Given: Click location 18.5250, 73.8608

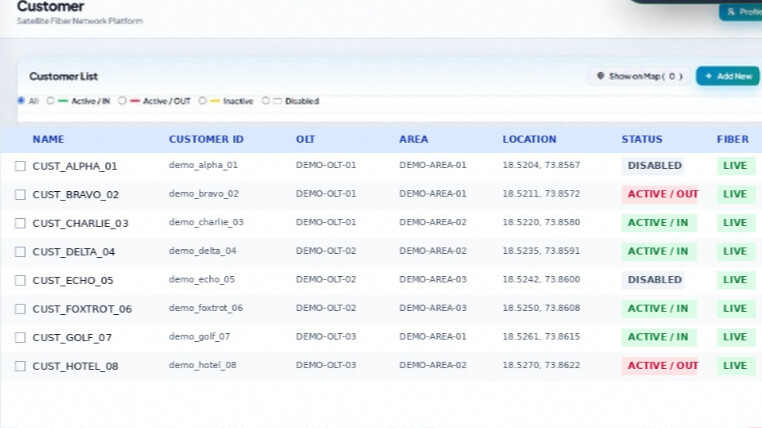Looking at the screenshot, I should [541, 308].
